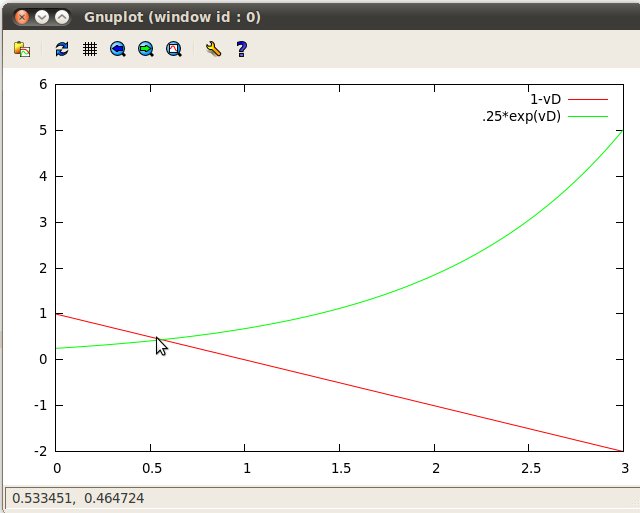Click the 1.5 tick label on x-axis
The height and width of the screenshot is (513, 640).
pos(340,467)
